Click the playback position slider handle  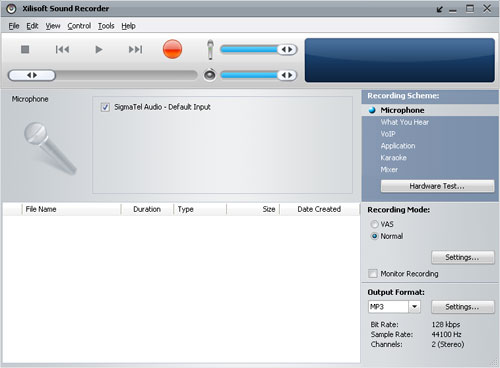[x=32, y=75]
